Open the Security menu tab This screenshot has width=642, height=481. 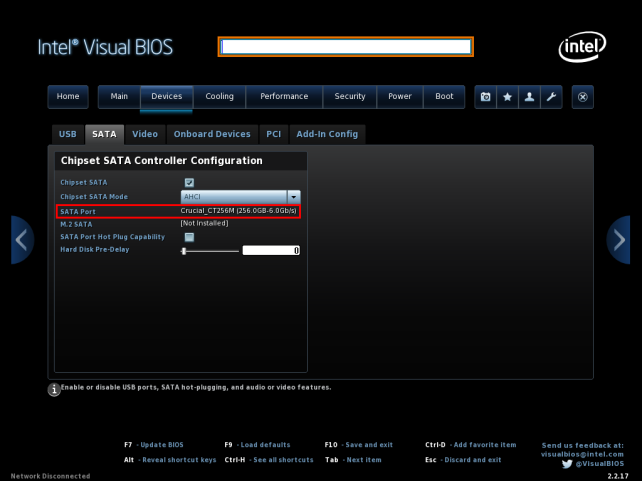(350, 97)
